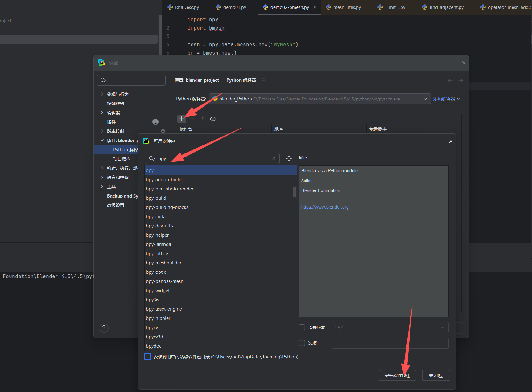This screenshot has height=392, width=532.
Task: Click the project-level icon beside breadcrumb
Action: [263, 80]
